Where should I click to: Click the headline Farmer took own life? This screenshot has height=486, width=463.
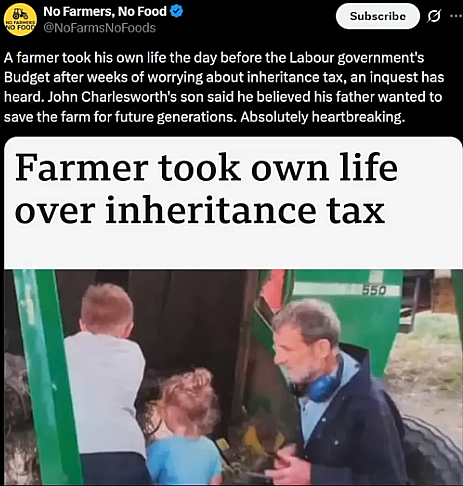point(206,167)
